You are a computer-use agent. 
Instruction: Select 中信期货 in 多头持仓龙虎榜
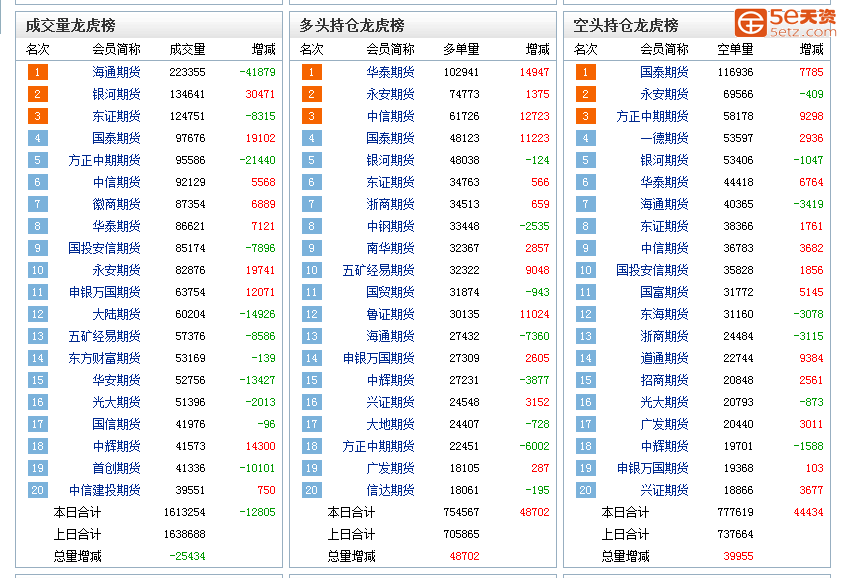[390, 116]
